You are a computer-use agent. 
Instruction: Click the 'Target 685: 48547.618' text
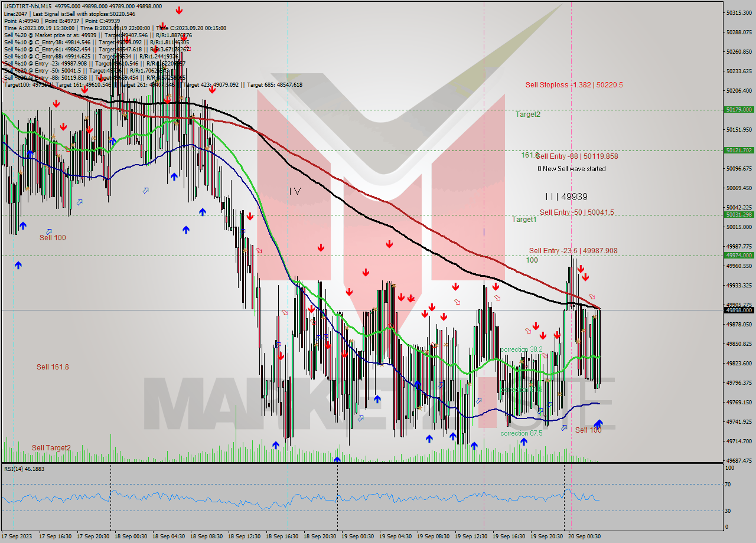[x=275, y=84]
